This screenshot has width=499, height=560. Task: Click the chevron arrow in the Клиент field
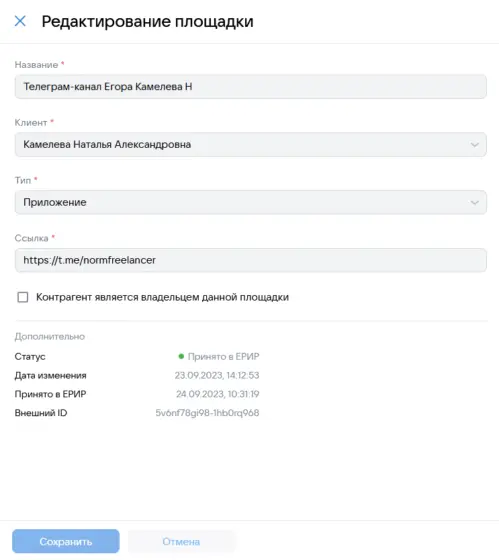tap(474, 145)
